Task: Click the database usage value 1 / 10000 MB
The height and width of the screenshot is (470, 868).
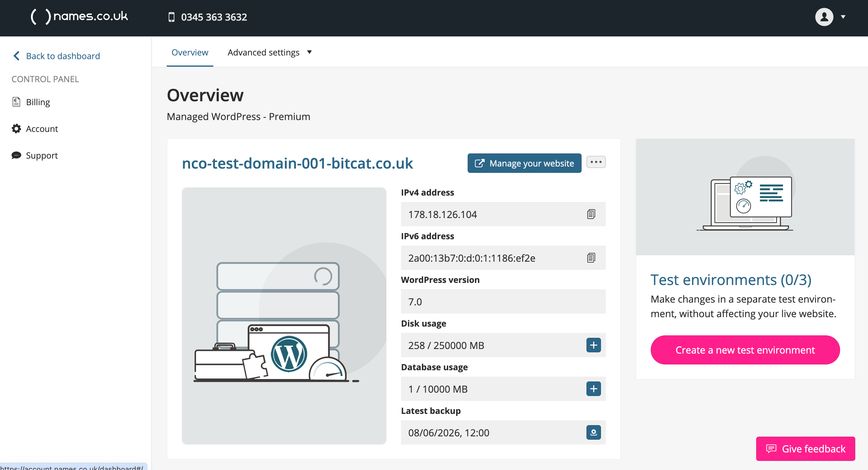Action: [x=438, y=389]
